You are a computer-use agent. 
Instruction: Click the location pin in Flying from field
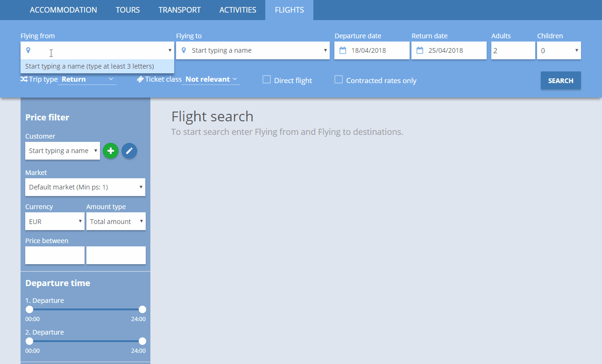(28, 50)
